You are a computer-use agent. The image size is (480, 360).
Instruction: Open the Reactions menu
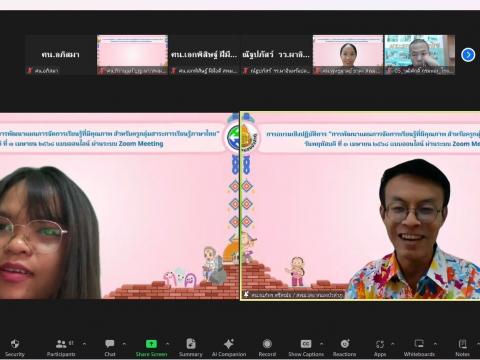pos(344,348)
